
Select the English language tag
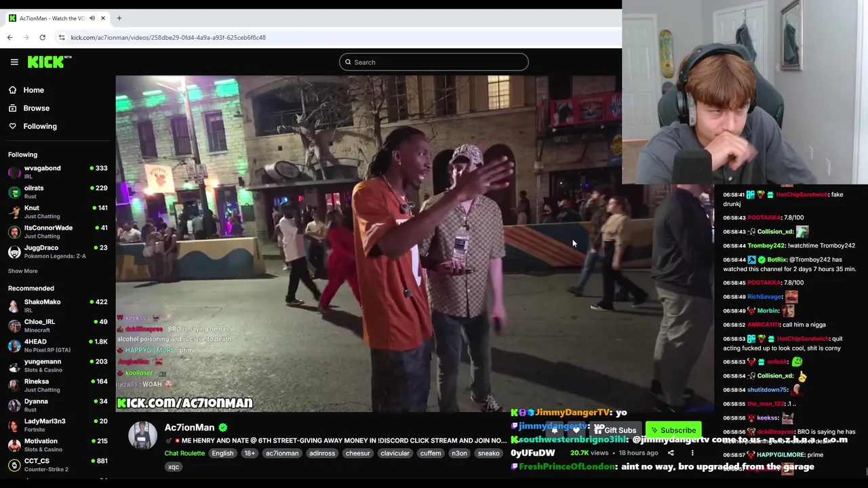(222, 453)
